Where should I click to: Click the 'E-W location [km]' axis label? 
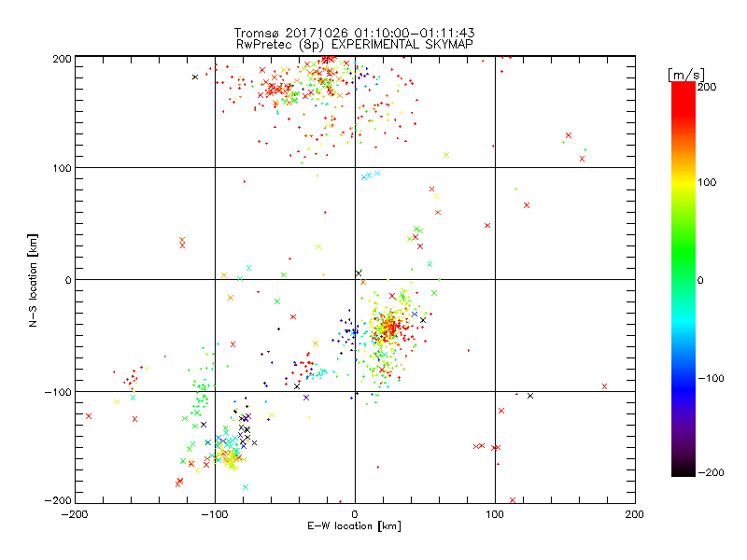(354, 526)
